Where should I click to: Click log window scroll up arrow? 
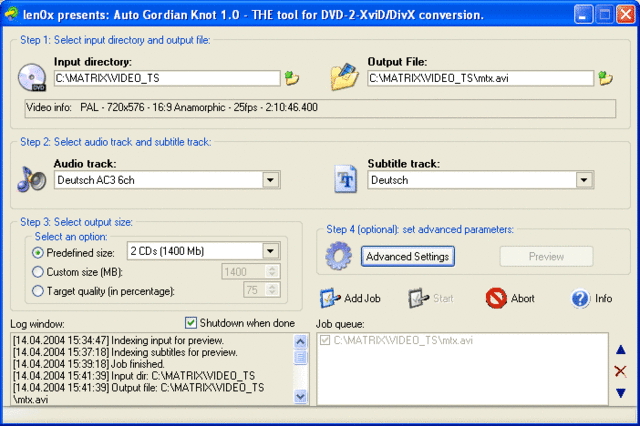[300, 341]
